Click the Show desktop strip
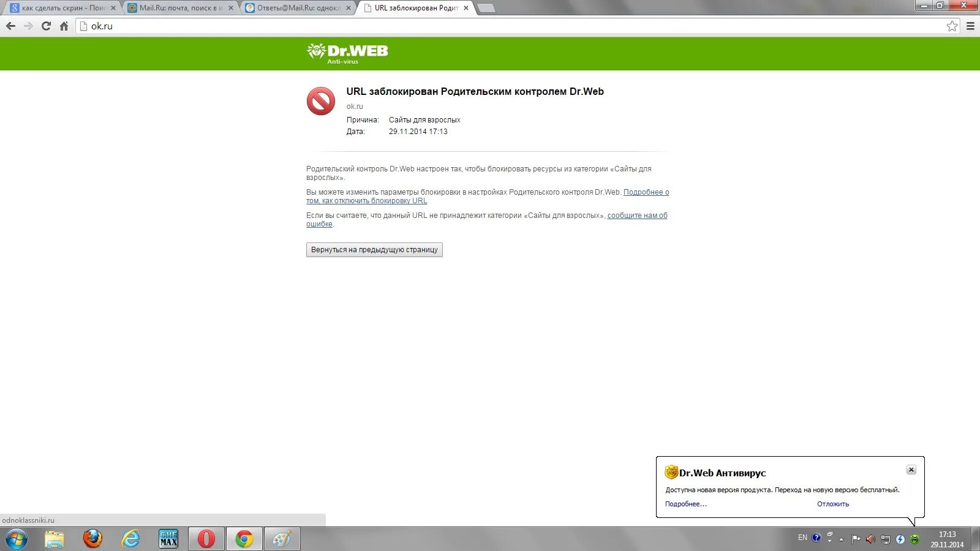This screenshot has width=980, height=551. [975, 539]
